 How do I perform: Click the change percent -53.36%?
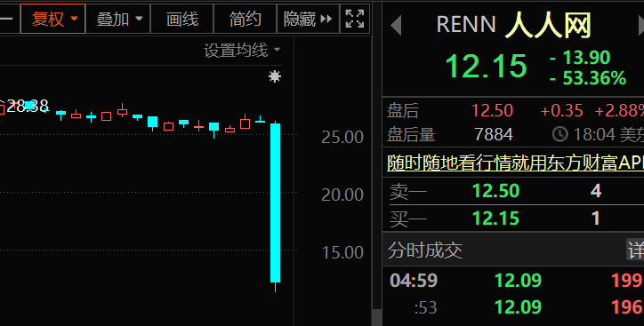pos(588,77)
